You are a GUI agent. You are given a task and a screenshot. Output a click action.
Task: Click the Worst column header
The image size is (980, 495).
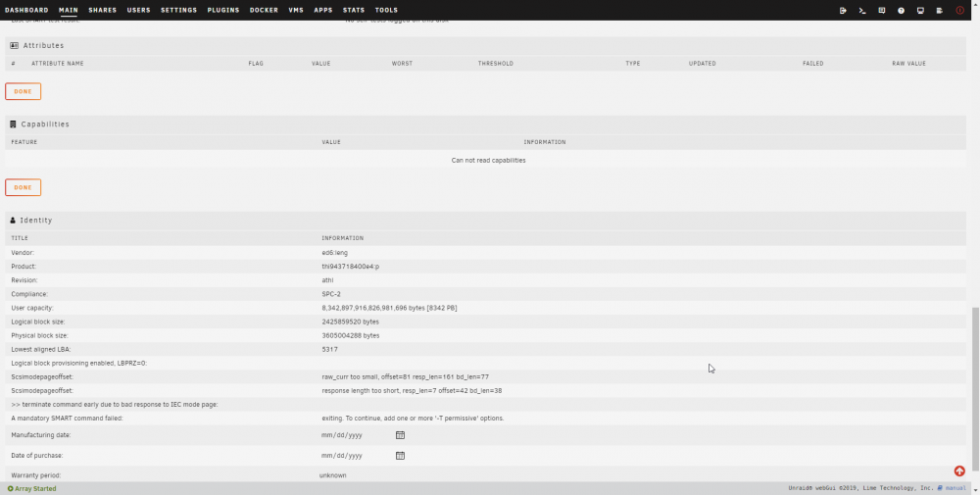[402, 64]
